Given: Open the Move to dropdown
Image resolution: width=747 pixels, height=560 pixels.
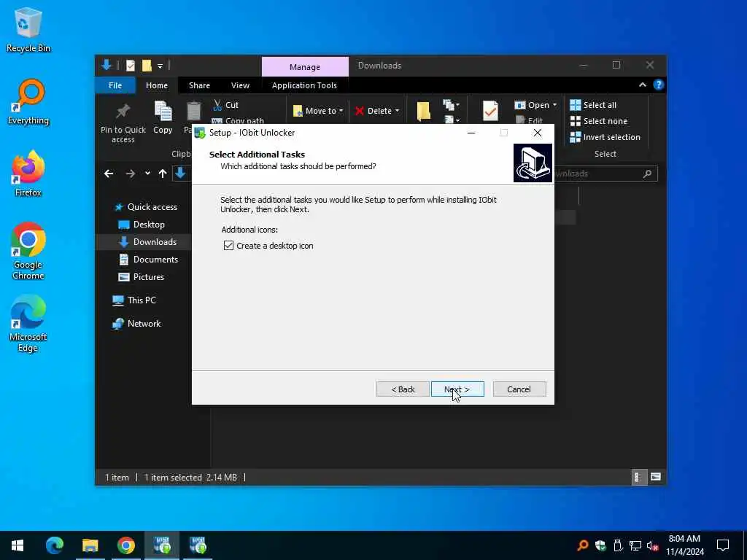Looking at the screenshot, I should (x=318, y=111).
